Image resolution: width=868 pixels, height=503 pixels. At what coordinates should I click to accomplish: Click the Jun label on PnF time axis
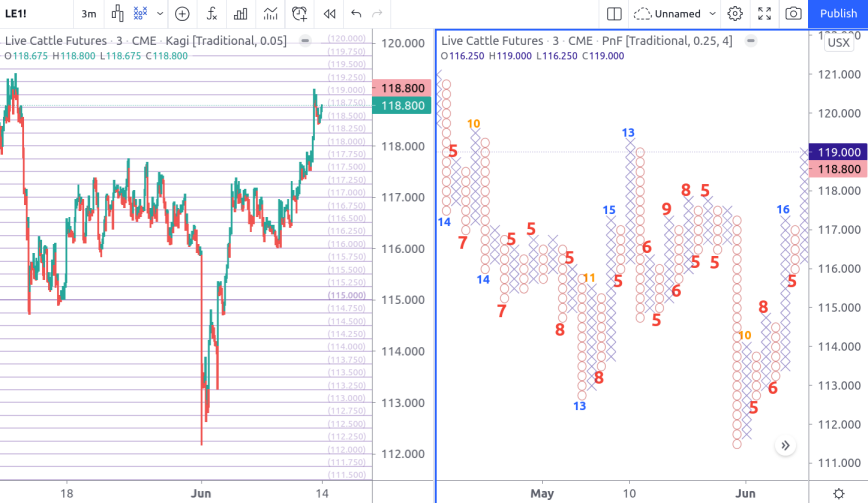point(745,493)
